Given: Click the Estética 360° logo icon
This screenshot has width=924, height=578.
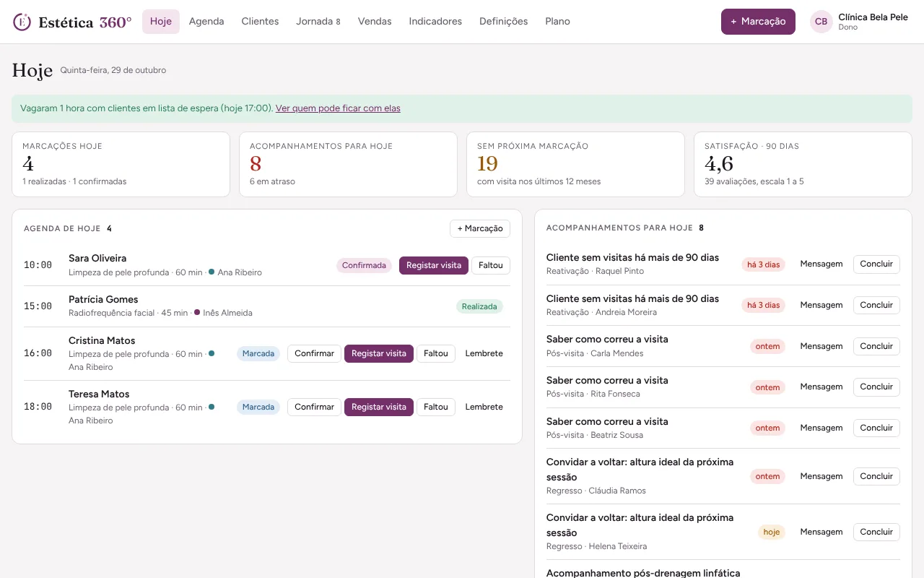Looking at the screenshot, I should [22, 22].
